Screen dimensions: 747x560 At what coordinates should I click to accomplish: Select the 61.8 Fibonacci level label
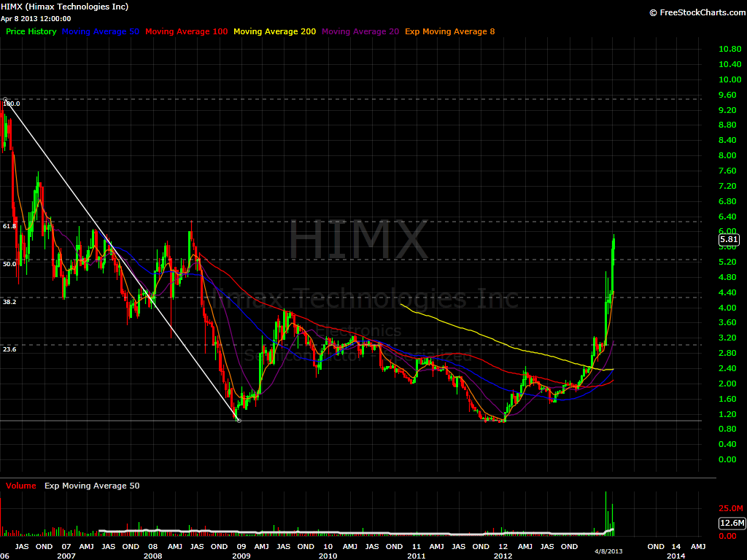9,226
